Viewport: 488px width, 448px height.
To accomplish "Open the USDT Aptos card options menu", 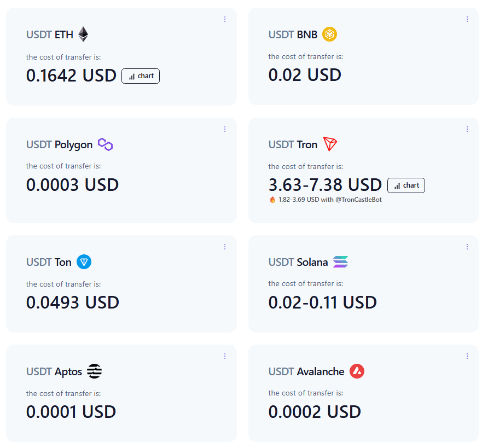I will [x=225, y=356].
